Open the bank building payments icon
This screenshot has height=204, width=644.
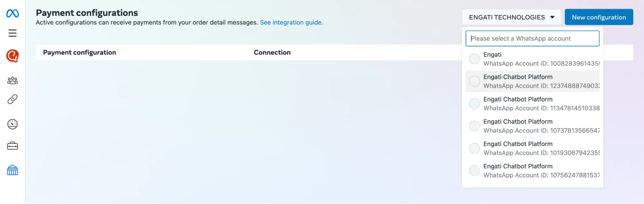(x=13, y=170)
